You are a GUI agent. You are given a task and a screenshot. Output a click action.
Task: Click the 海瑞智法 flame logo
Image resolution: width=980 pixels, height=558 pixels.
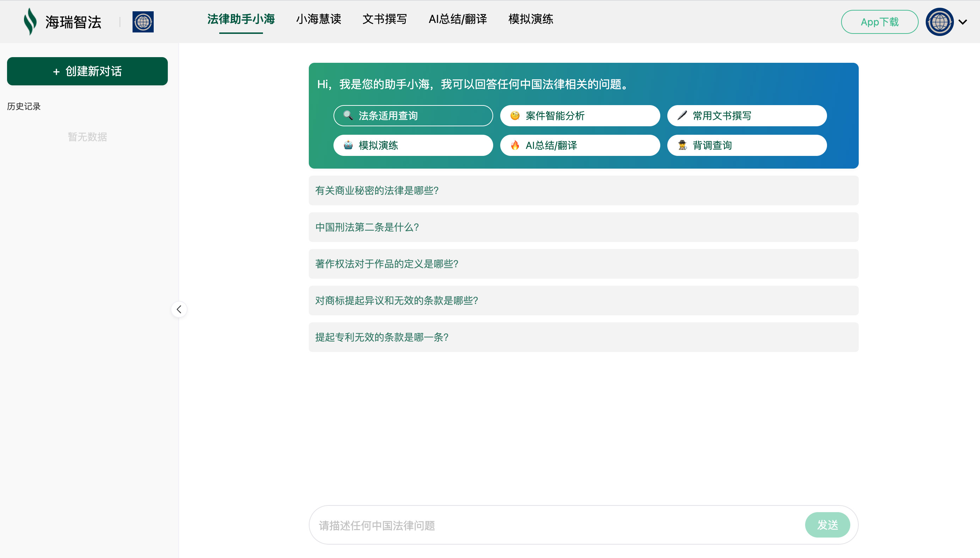tap(30, 22)
